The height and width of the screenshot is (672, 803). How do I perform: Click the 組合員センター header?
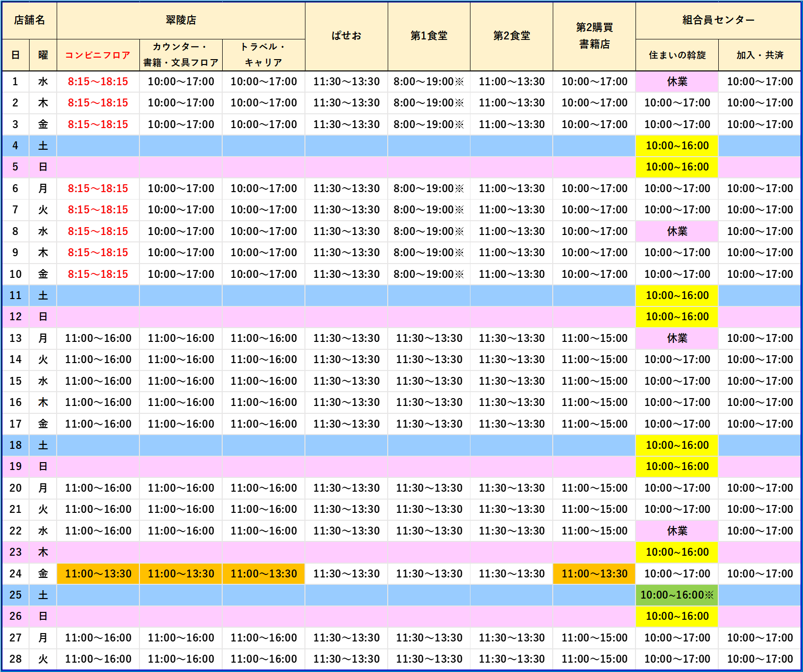pyautogui.click(x=718, y=20)
